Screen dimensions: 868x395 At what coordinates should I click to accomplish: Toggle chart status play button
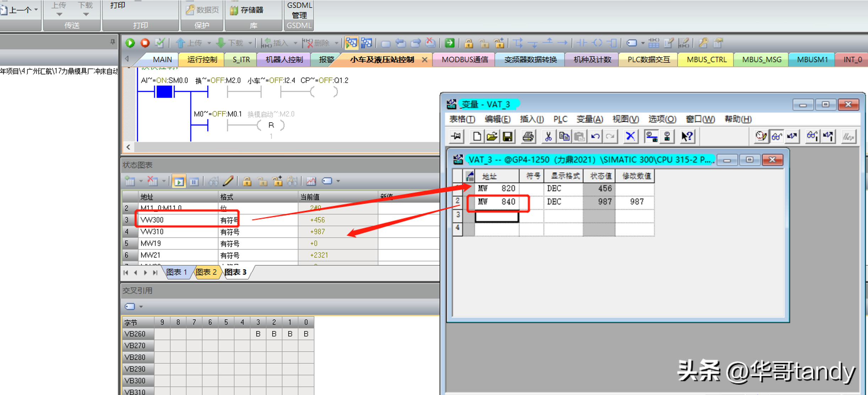[x=179, y=182]
